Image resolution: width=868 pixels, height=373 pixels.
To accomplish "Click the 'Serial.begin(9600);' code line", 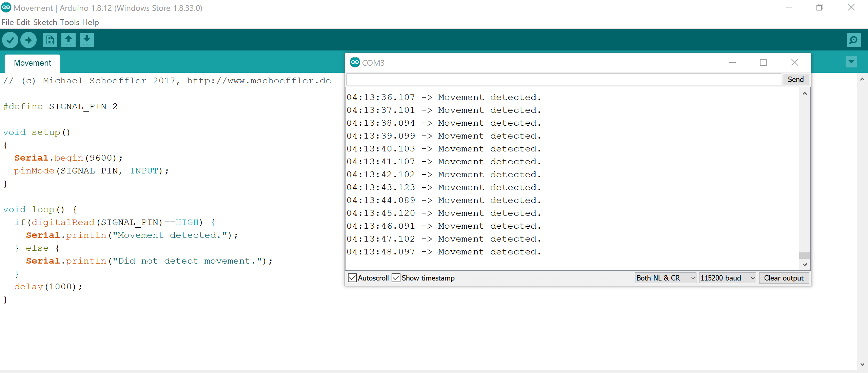I will [x=68, y=158].
